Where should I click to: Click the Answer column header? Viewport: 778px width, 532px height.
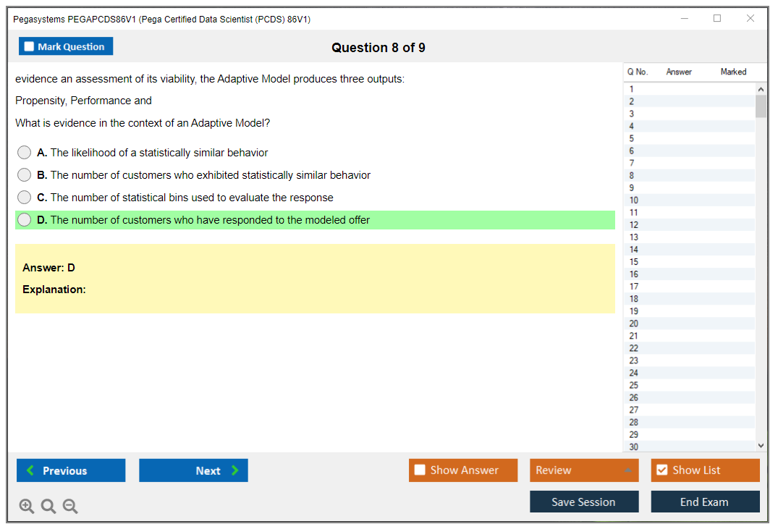pos(679,72)
